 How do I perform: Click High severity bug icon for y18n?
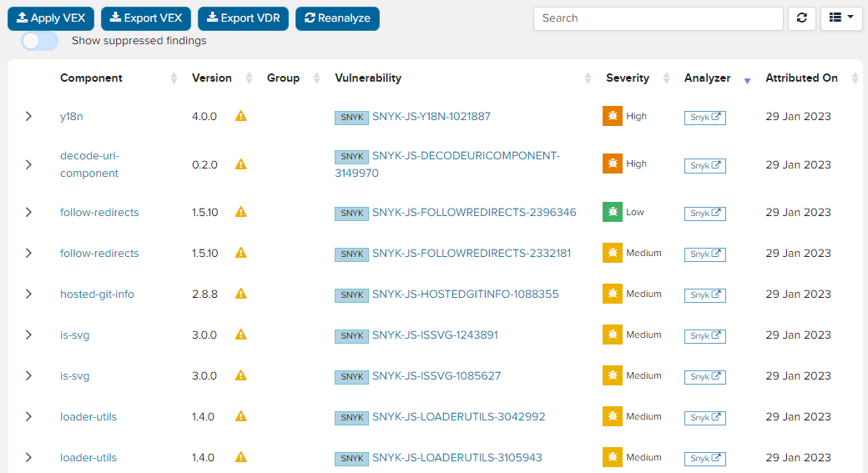[x=613, y=116]
